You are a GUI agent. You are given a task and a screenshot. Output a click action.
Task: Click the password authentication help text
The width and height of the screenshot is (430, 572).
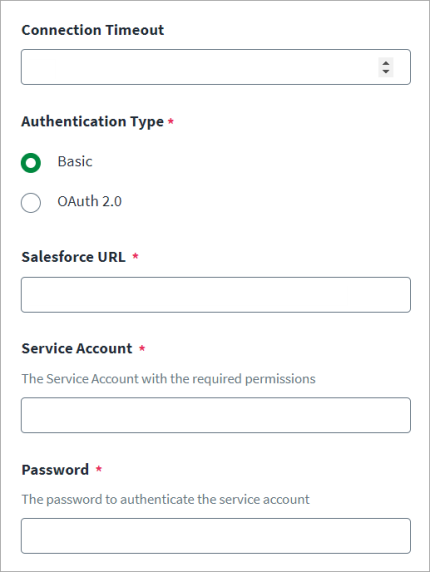165,499
